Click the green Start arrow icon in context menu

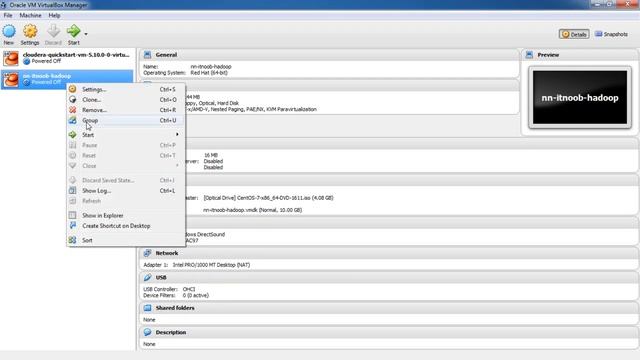tap(73, 134)
